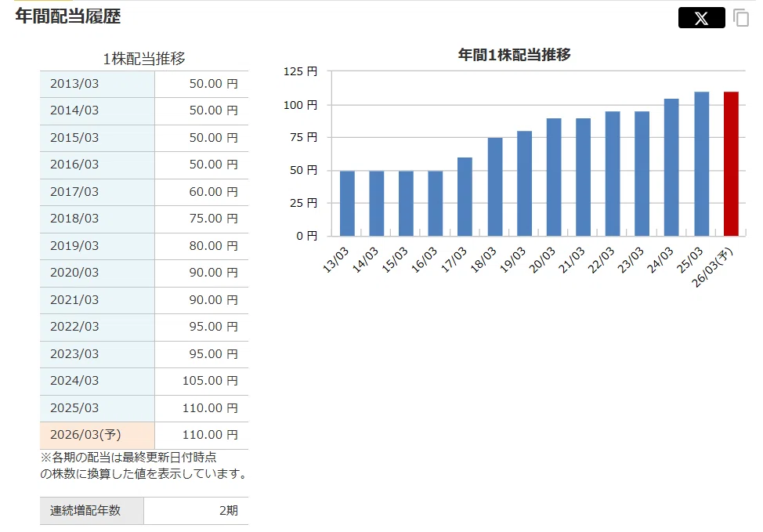Click the 連続増配年数 label cell

tap(92, 511)
